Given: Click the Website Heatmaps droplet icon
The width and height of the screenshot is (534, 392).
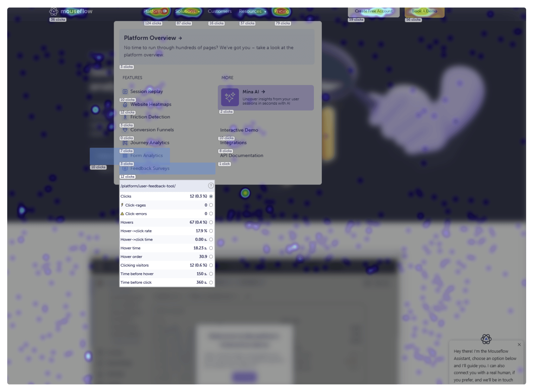Looking at the screenshot, I should pos(125,104).
